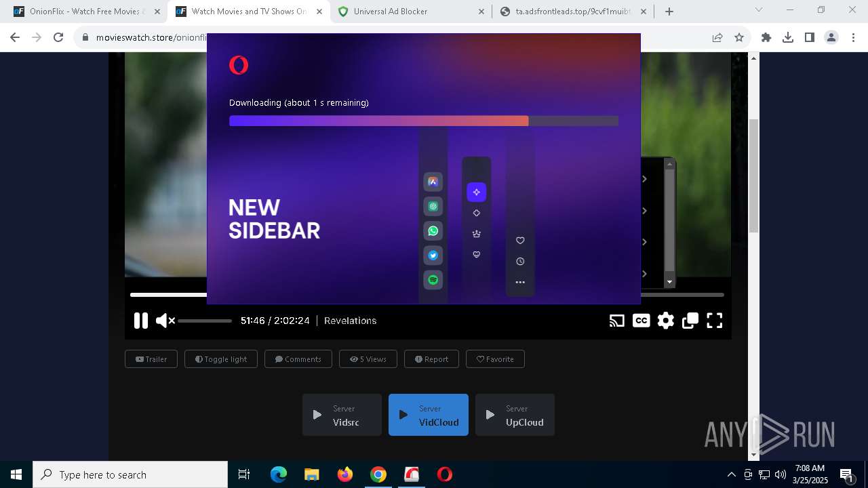
Task: Select the UpCloud server
Action: 515,415
